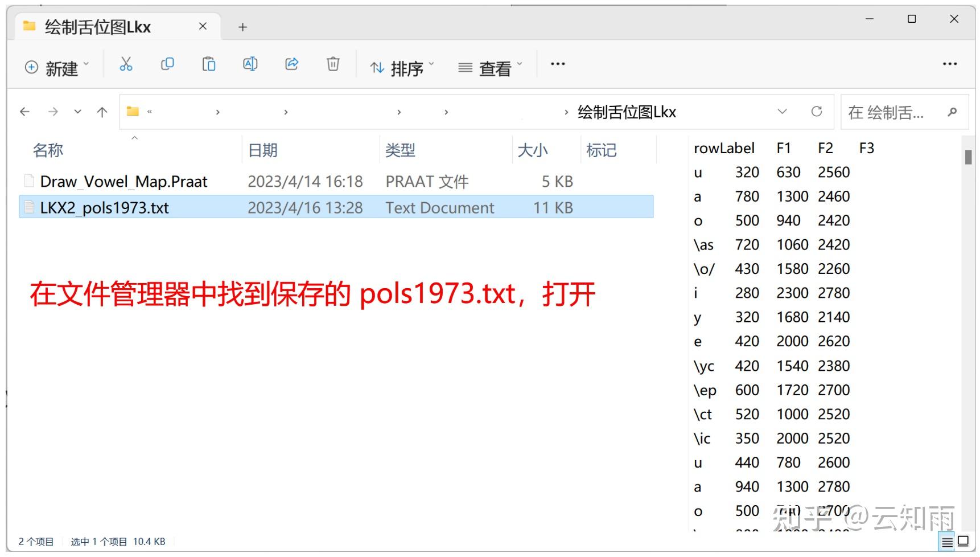Open a new Explorer tab
The image size is (980, 557).
tap(243, 26)
